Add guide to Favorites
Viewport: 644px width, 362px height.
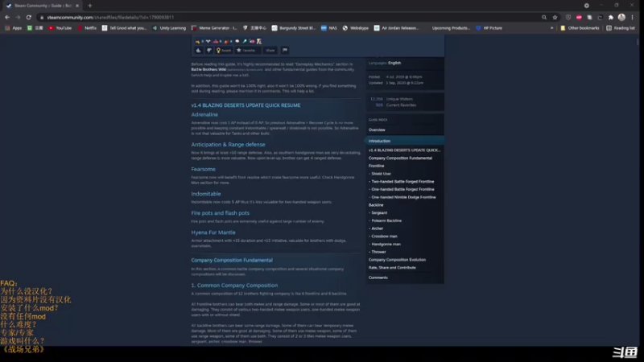tap(247, 51)
